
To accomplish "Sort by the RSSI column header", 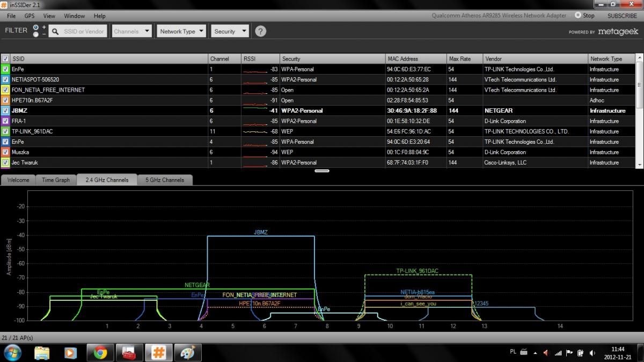I will (260, 58).
